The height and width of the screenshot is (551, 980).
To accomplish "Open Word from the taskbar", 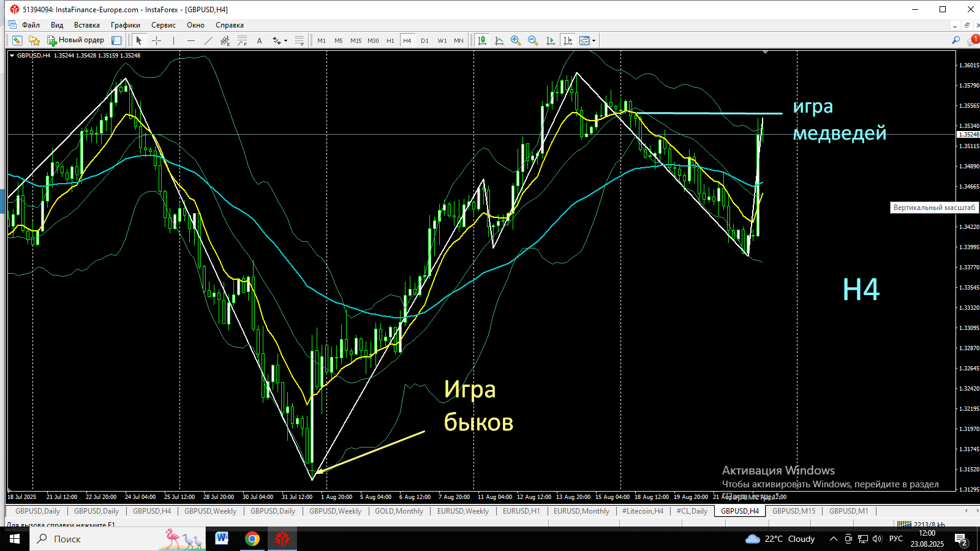I will click(x=222, y=539).
